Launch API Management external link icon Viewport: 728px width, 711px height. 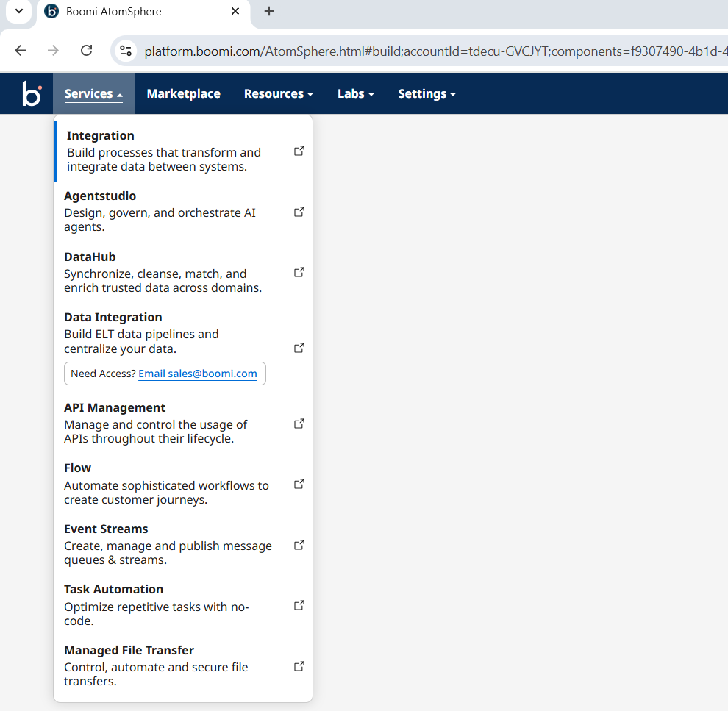click(299, 424)
